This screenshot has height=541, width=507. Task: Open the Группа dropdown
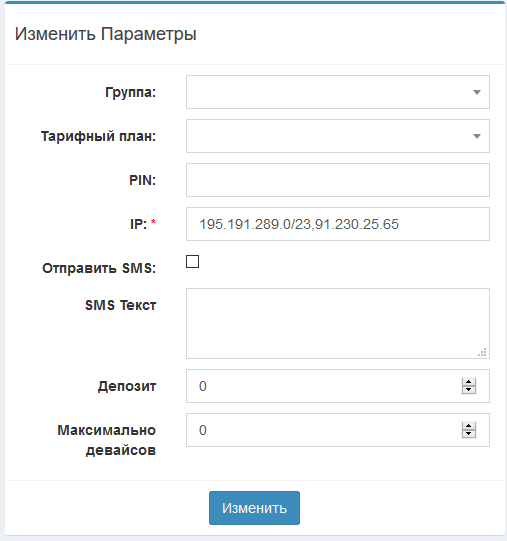(x=338, y=92)
